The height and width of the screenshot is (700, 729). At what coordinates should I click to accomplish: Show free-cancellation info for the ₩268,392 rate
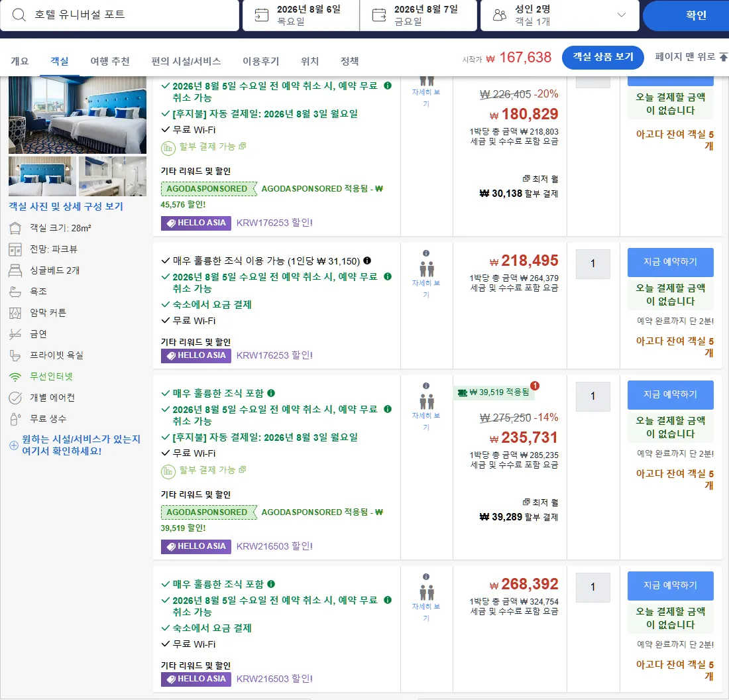[388, 600]
